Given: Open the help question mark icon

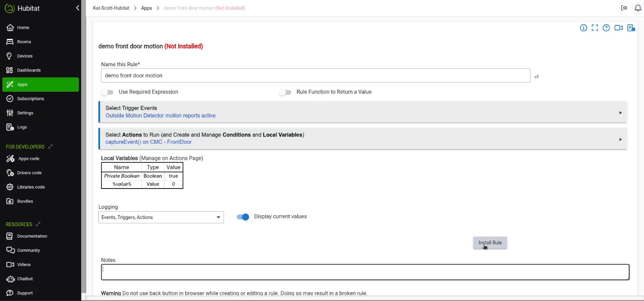Looking at the screenshot, I should coord(606,28).
